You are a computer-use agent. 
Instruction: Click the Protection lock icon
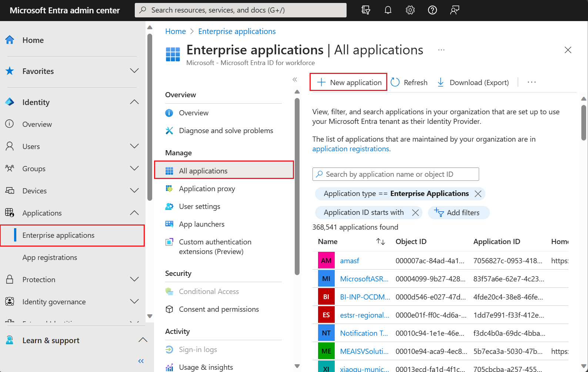[x=10, y=280]
